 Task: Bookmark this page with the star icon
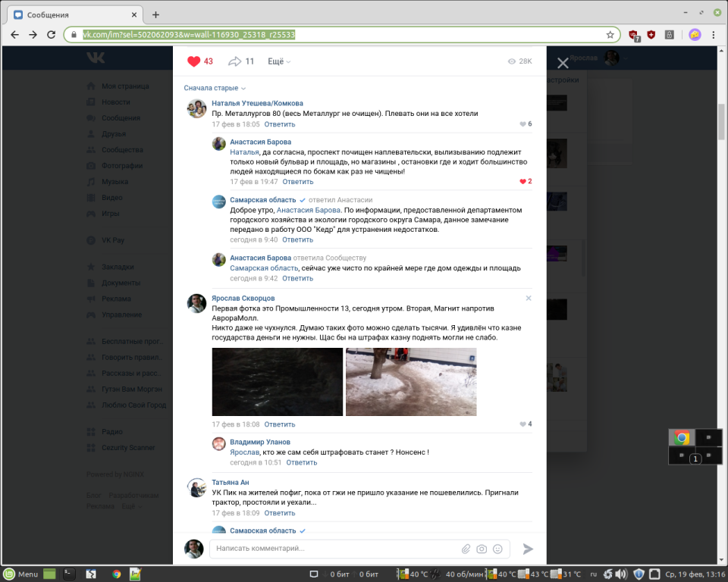point(610,34)
